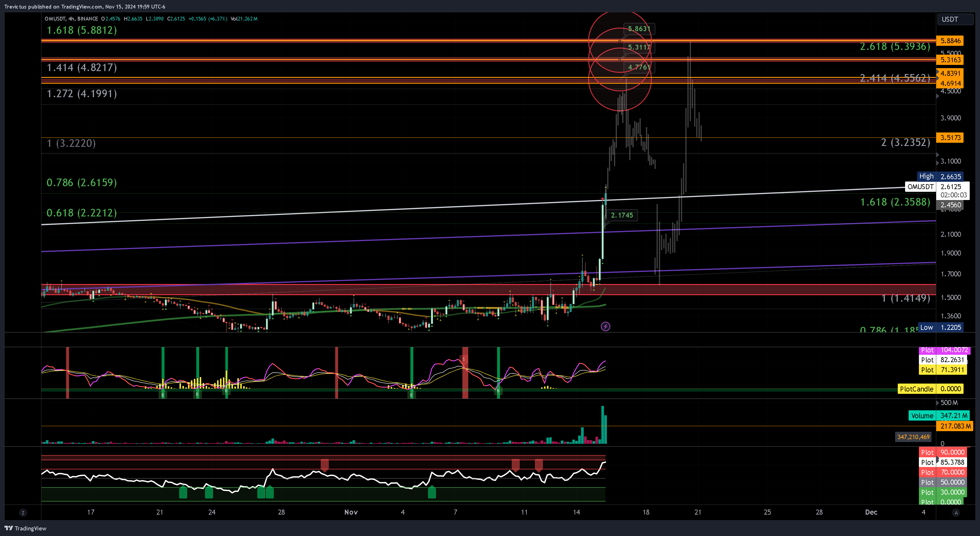Viewport: 980px width, 536px height.
Task: Click the red Plot 90.0000 label
Action: [x=942, y=452]
